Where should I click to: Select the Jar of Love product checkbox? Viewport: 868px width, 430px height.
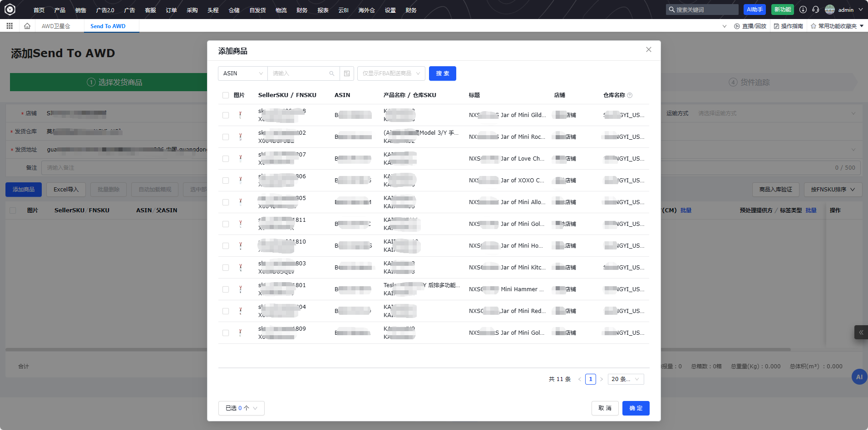click(x=226, y=159)
